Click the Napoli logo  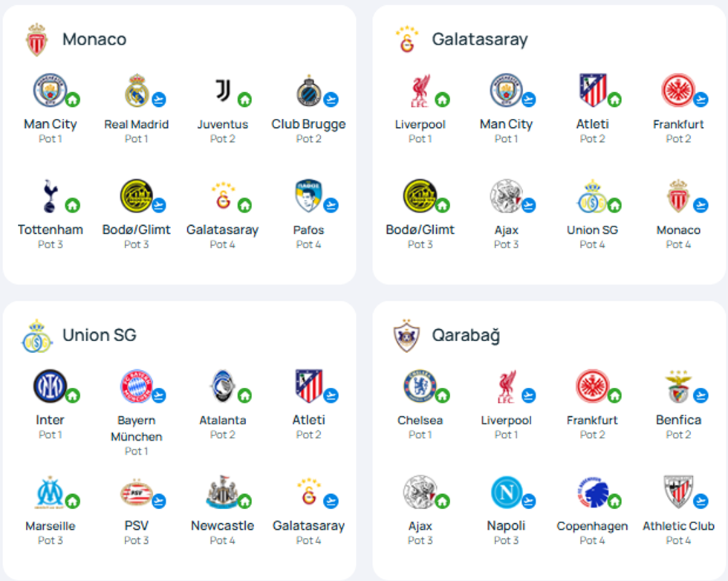tap(505, 493)
